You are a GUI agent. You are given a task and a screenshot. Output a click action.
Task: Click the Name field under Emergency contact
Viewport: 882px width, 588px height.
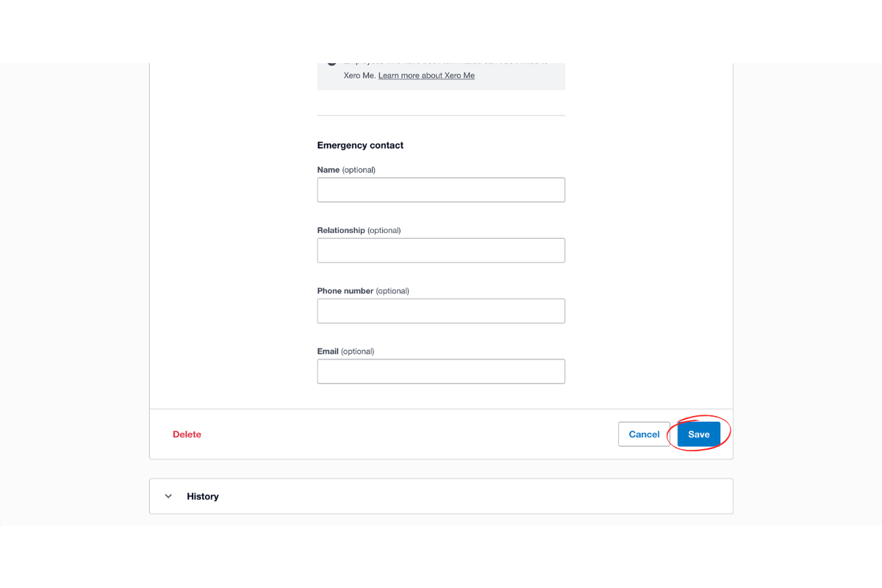click(441, 190)
